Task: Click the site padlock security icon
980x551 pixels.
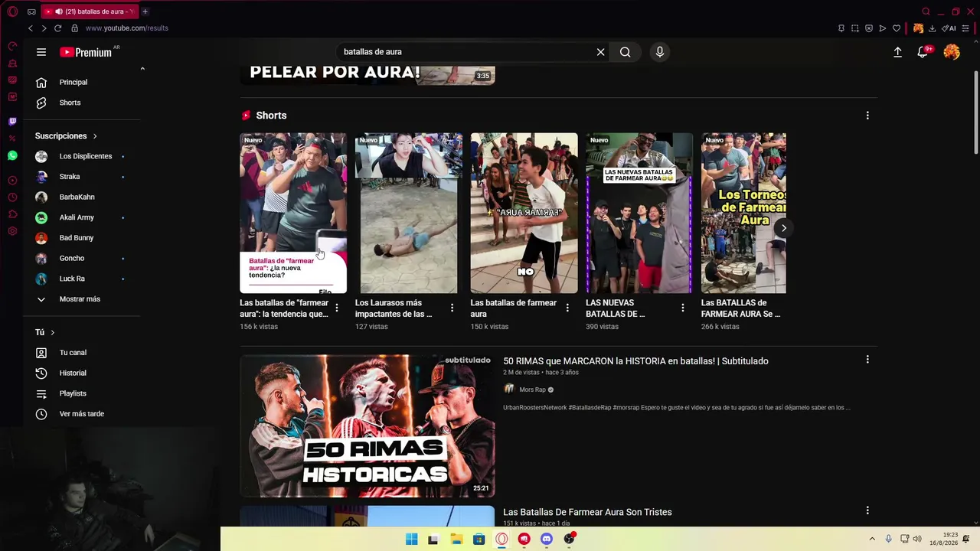Action: (x=74, y=28)
